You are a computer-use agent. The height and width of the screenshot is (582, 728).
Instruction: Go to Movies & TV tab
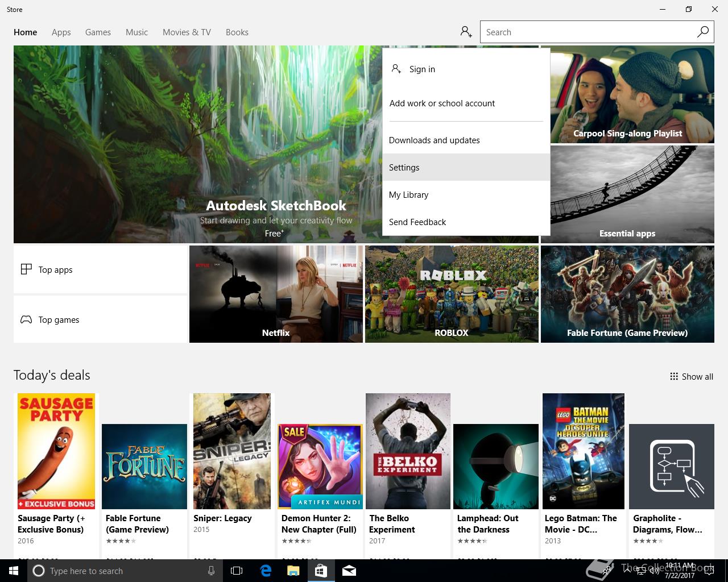pyautogui.click(x=187, y=32)
